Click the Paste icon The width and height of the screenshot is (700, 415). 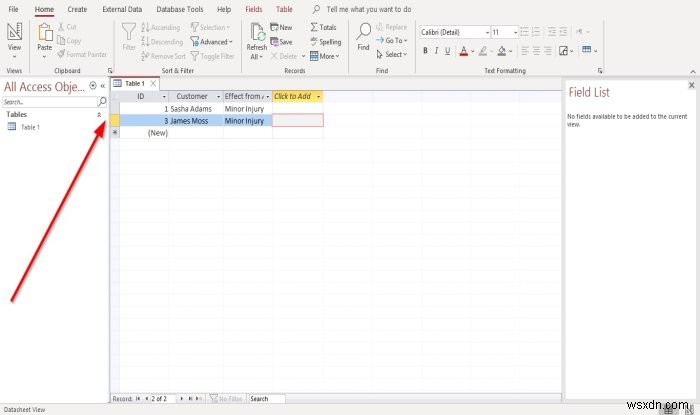pyautogui.click(x=45, y=33)
